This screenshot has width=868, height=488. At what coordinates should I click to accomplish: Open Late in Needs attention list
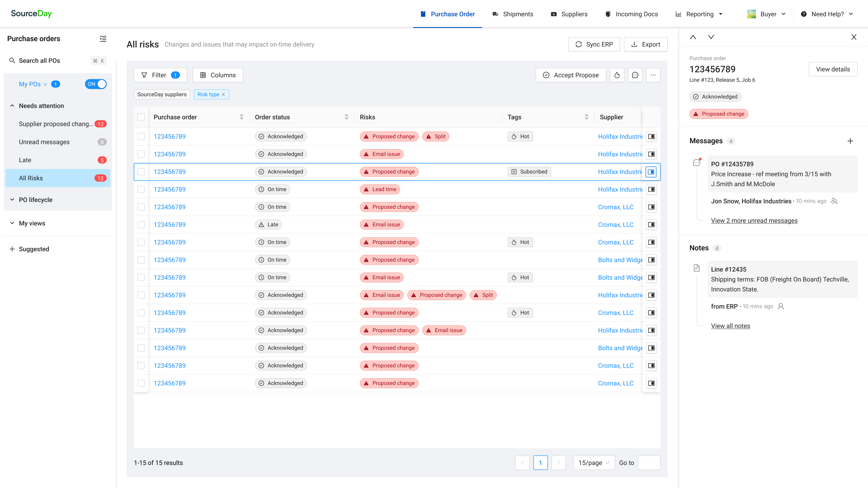(25, 160)
